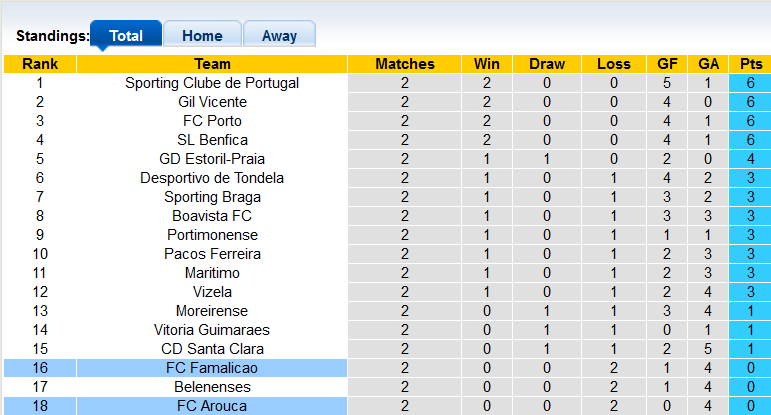Click the Rank column header

coord(40,64)
